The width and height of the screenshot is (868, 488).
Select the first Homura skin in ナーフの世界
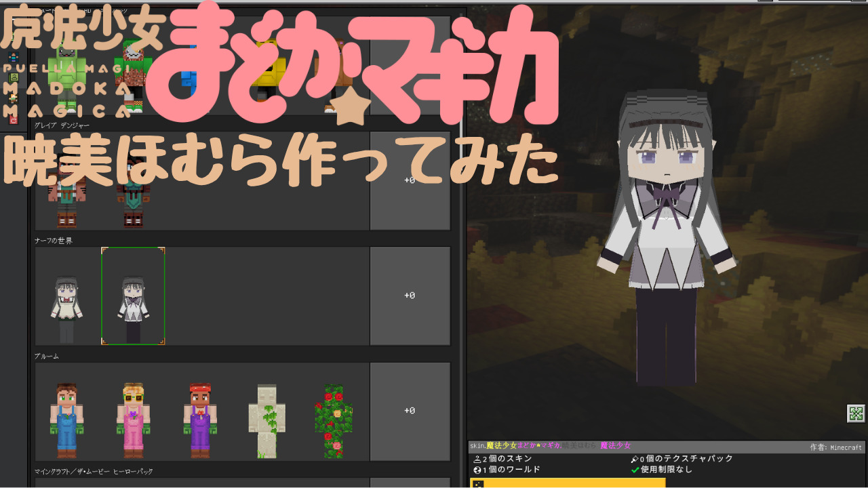coord(66,309)
